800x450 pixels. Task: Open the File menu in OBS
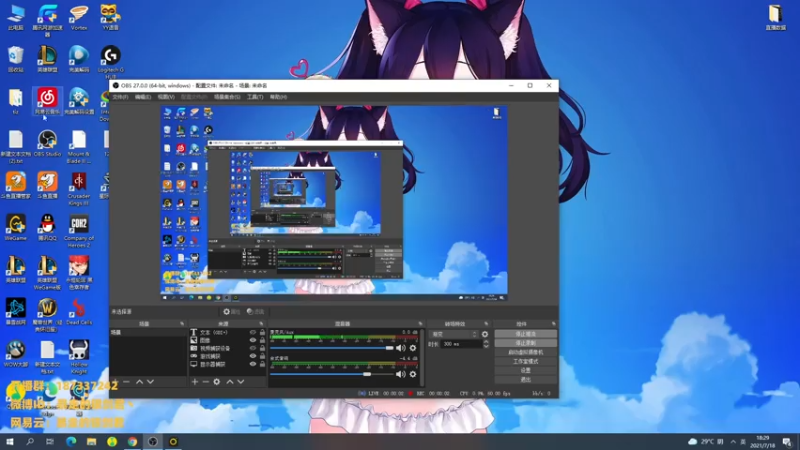120,97
